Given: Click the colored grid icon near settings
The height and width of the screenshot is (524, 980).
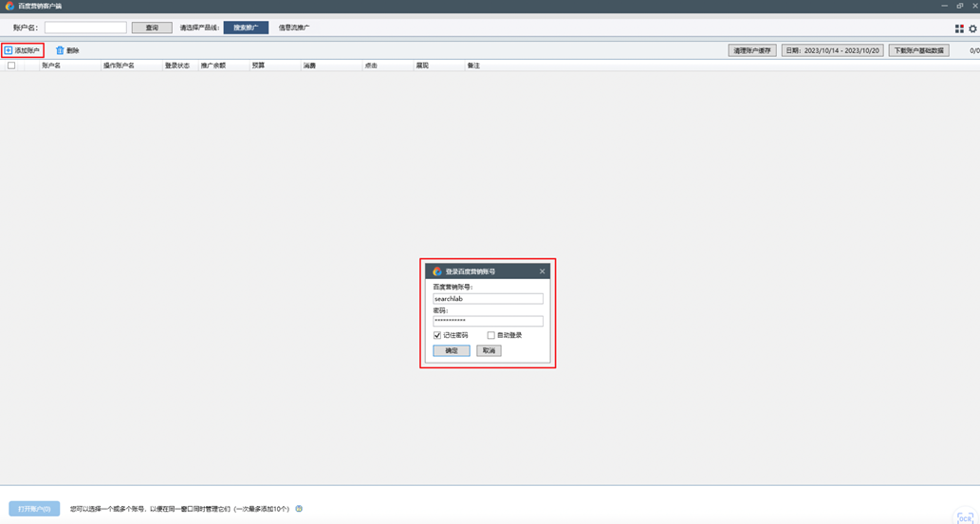Looking at the screenshot, I should click(959, 28).
